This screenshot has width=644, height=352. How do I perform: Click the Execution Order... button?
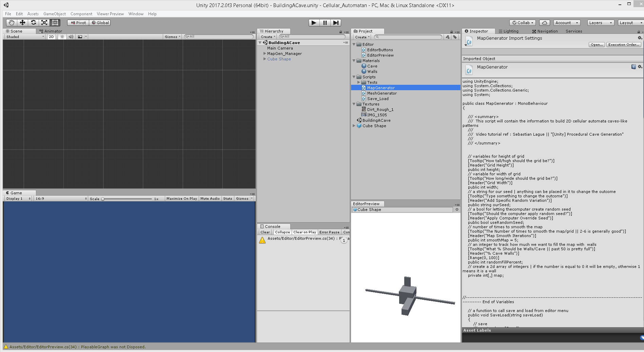[x=624, y=45]
